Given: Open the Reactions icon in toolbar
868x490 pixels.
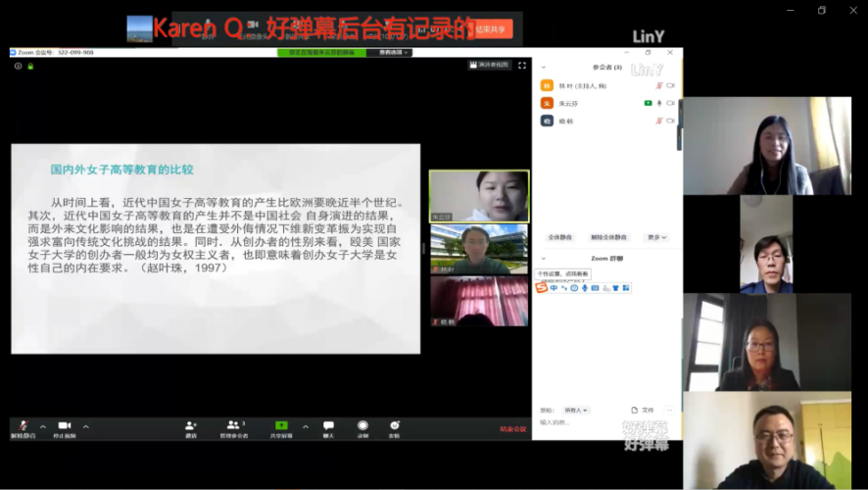Looking at the screenshot, I should point(394,426).
